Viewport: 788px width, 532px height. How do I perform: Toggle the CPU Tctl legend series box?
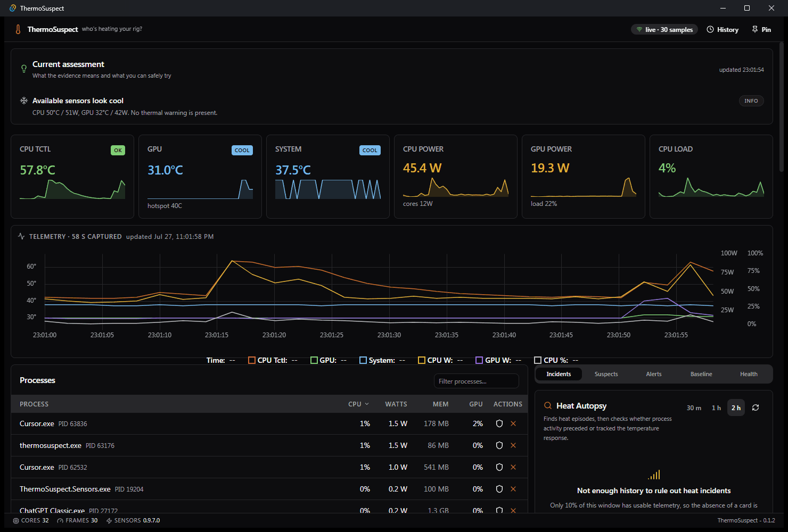[252, 360]
